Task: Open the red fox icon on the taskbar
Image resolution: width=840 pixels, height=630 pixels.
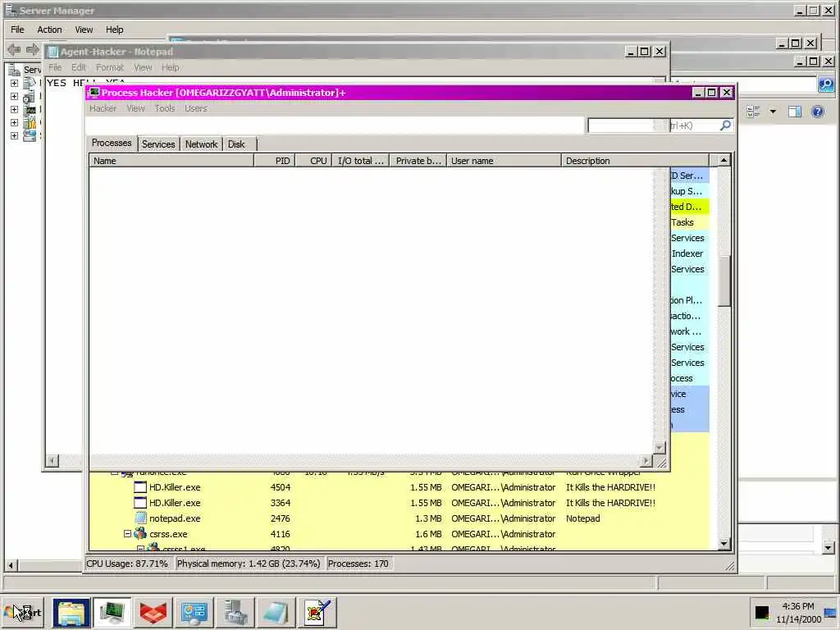Action: (x=153, y=612)
